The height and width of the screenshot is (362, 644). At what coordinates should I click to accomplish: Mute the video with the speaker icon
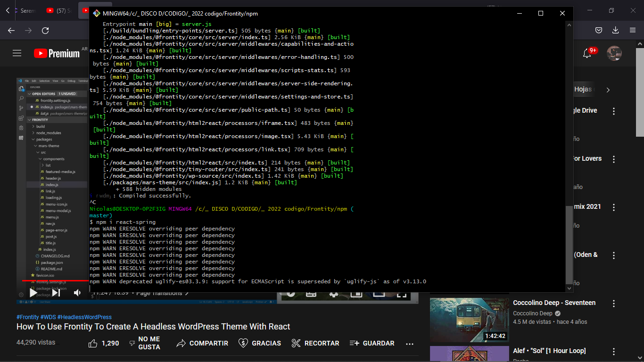click(x=77, y=293)
